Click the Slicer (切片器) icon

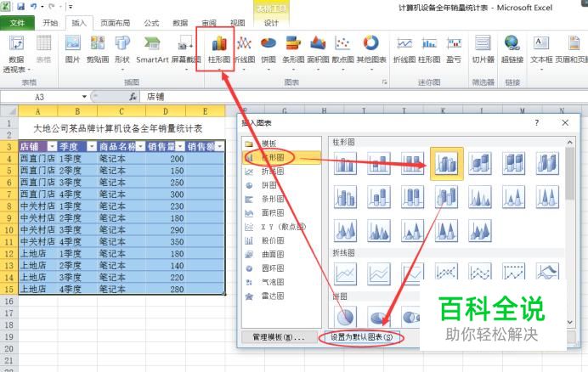click(483, 48)
